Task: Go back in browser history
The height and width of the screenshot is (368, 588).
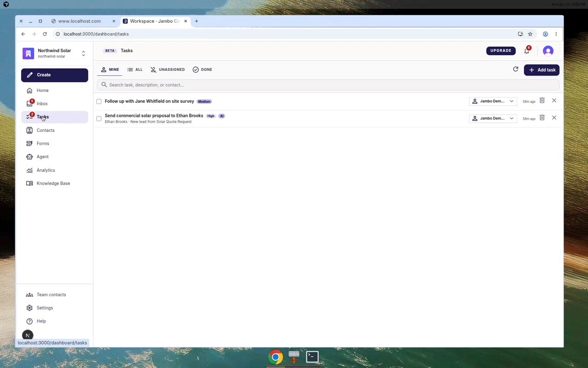Action: point(23,34)
